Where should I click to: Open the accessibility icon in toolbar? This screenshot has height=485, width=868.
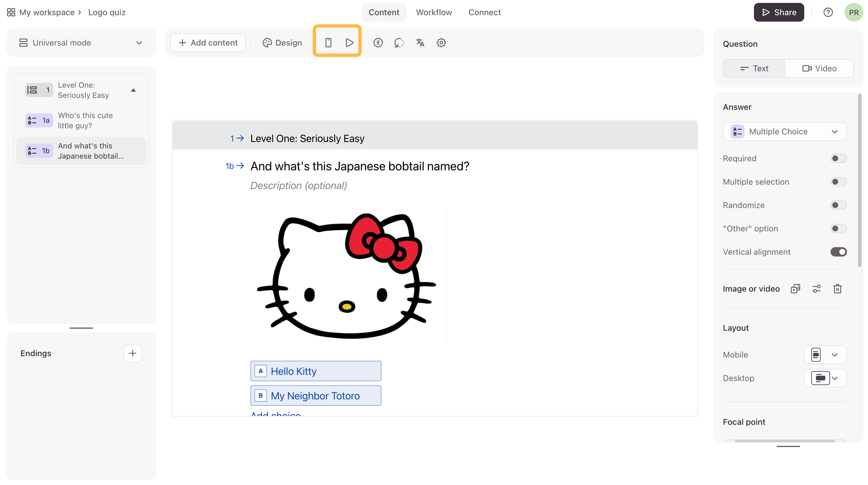(x=378, y=43)
